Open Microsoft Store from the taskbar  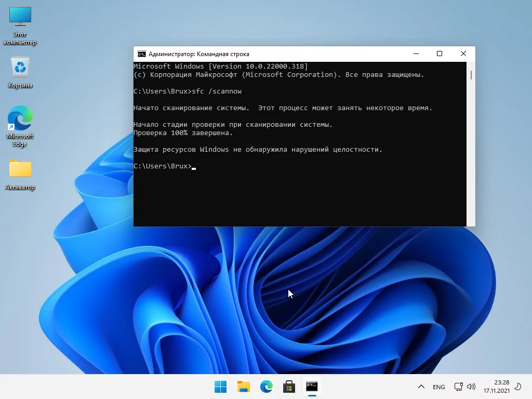[x=289, y=387]
